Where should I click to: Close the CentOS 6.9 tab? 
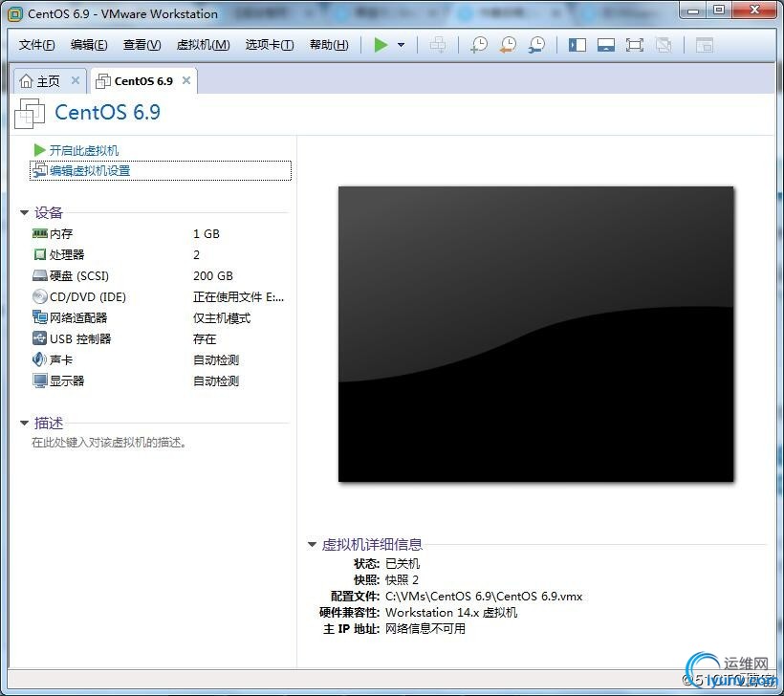coord(186,80)
